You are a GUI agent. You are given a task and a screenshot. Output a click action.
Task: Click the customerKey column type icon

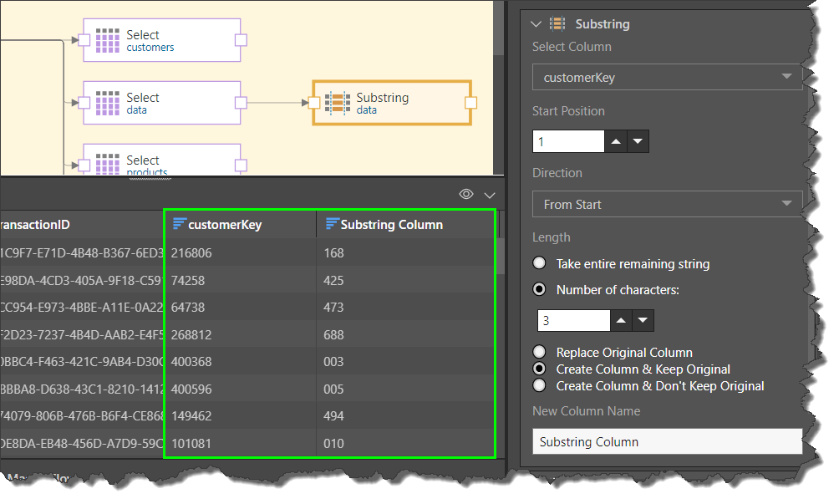(x=179, y=224)
